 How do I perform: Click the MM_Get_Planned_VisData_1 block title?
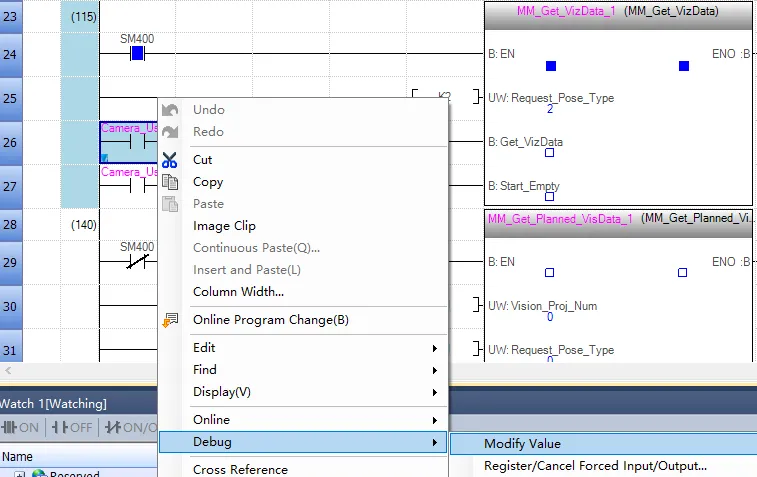[560, 219]
